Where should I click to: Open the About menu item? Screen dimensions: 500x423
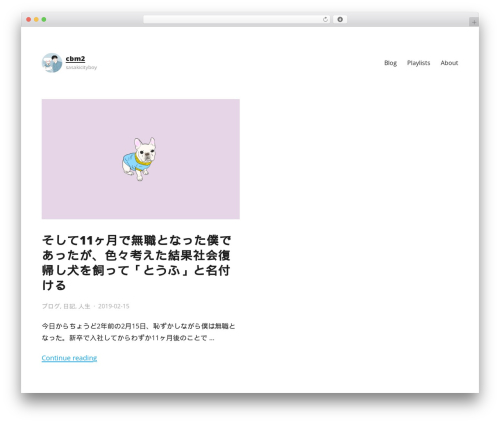point(449,63)
